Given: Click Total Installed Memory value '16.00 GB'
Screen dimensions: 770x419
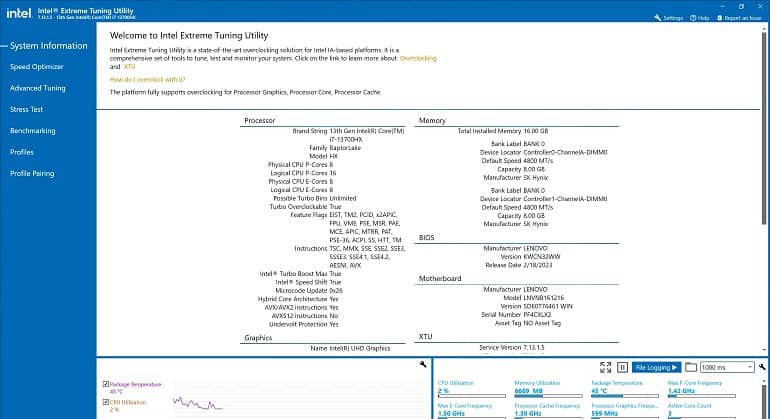Looking at the screenshot, I should (x=536, y=131).
